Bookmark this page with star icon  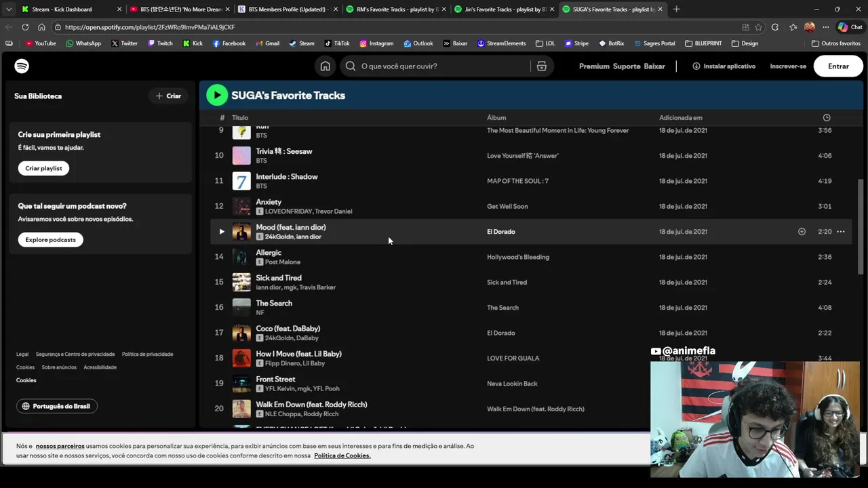759,27
